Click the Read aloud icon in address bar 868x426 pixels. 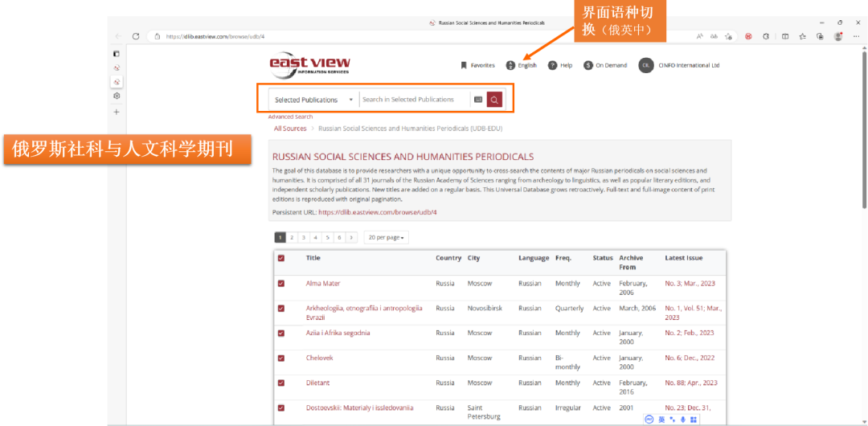(700, 36)
